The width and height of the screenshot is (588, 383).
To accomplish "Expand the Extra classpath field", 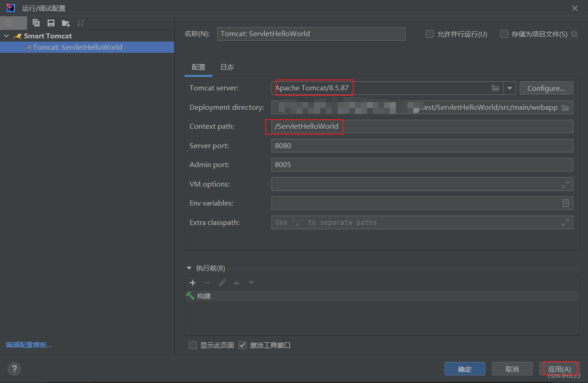I will click(x=565, y=223).
